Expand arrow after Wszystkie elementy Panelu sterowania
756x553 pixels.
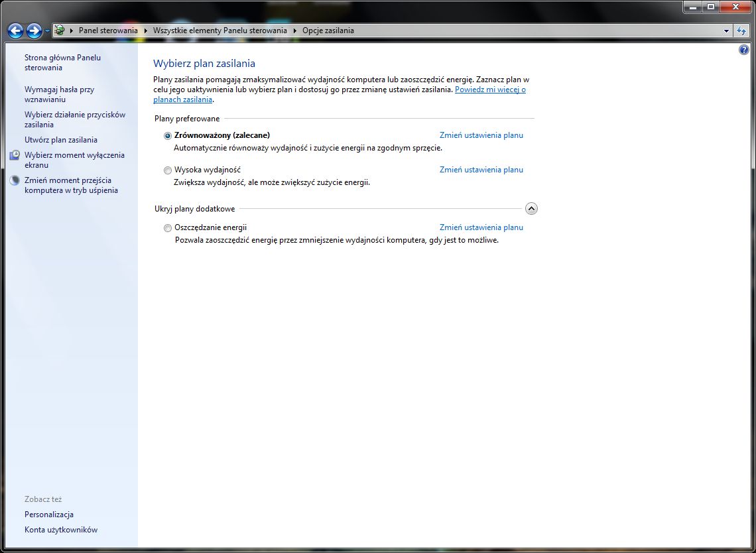click(x=294, y=31)
